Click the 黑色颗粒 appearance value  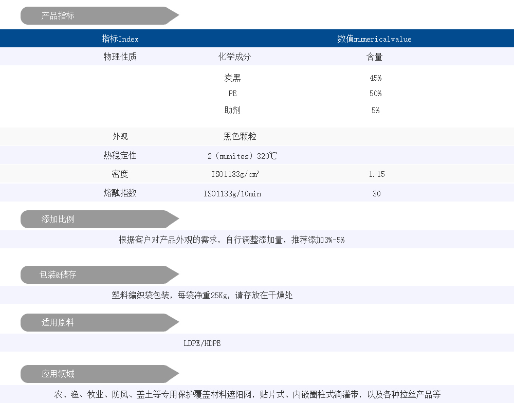pos(240,137)
